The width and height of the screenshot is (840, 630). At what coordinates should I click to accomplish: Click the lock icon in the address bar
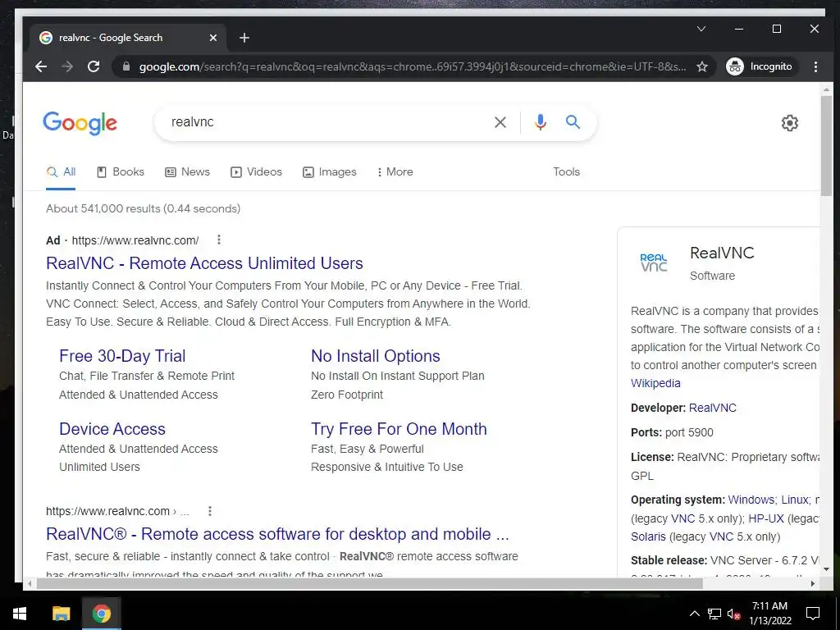click(x=126, y=66)
